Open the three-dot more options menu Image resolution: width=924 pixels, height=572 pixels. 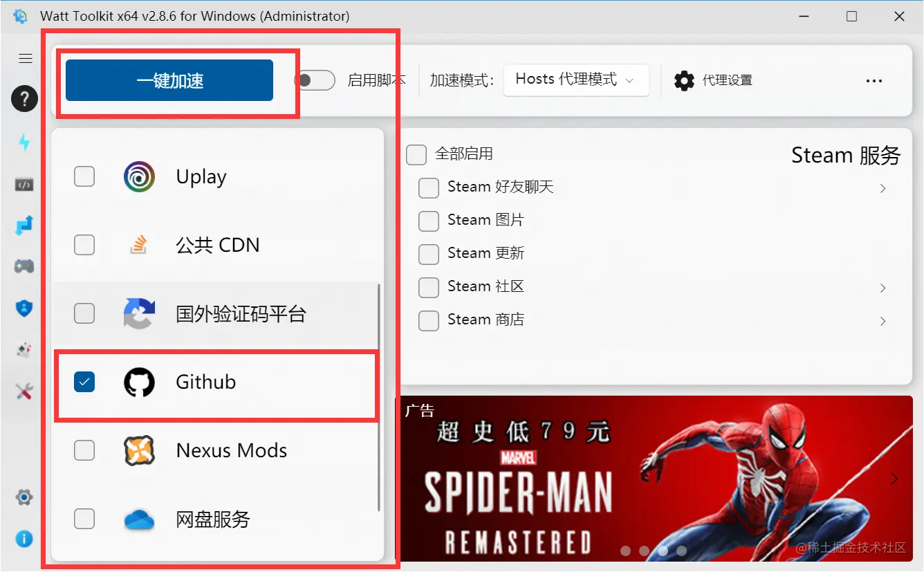(x=874, y=81)
